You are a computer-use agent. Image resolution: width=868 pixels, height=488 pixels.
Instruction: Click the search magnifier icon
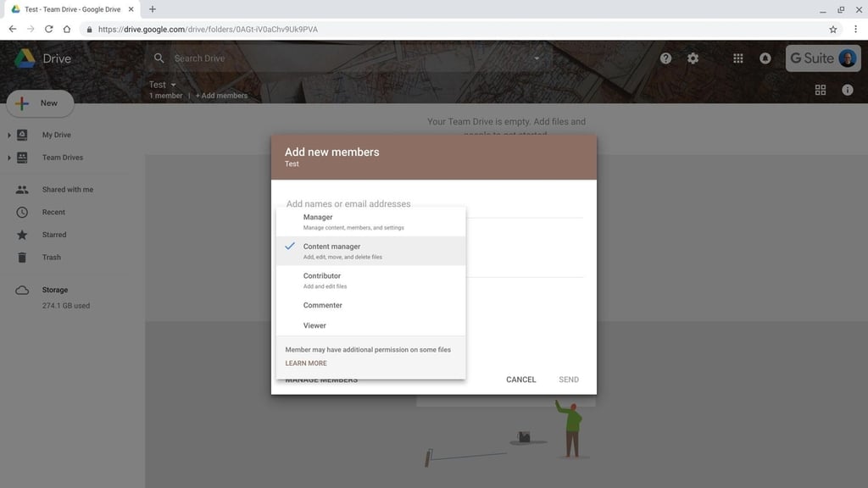(159, 58)
